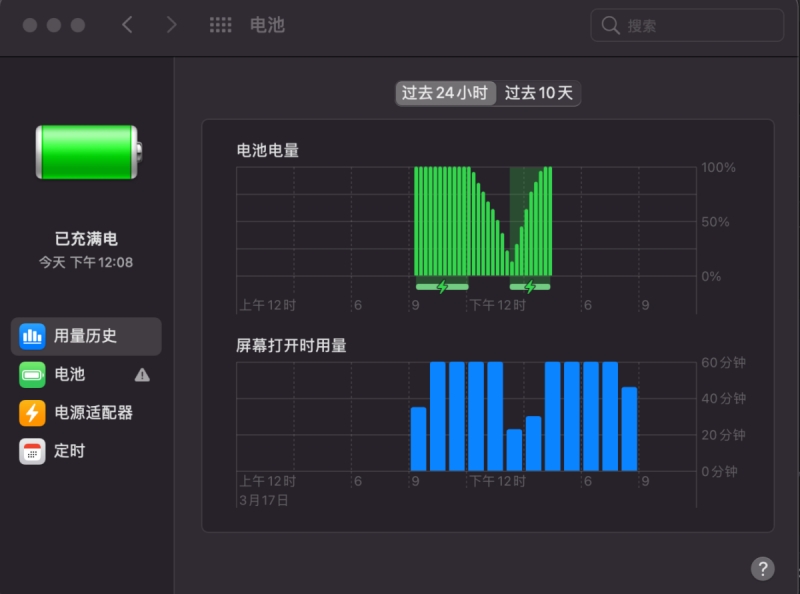Click the 100% axis label

(718, 167)
